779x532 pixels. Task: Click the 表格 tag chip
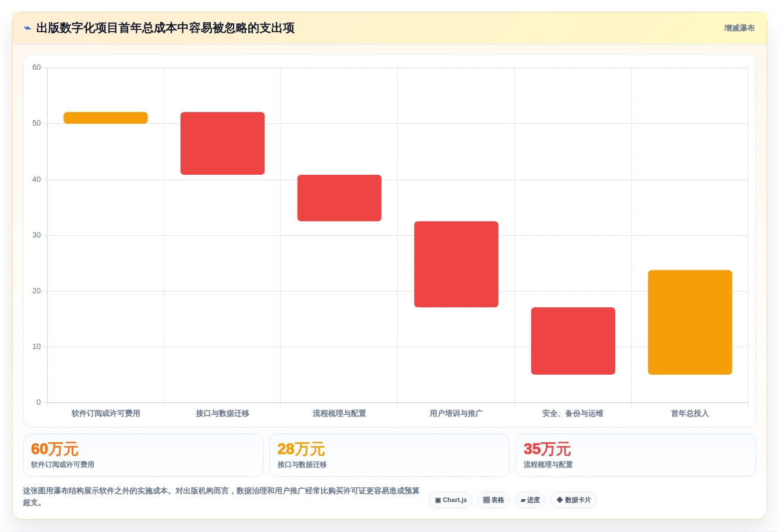[x=493, y=500]
